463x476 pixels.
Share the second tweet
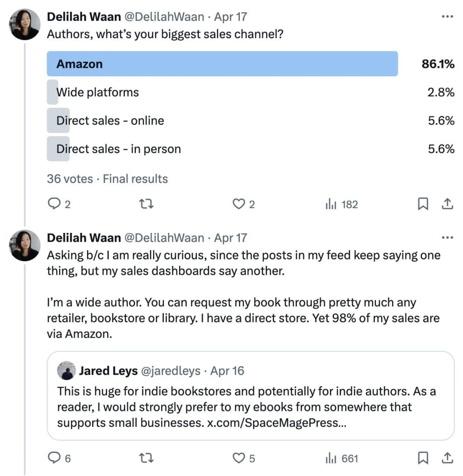[447, 458]
